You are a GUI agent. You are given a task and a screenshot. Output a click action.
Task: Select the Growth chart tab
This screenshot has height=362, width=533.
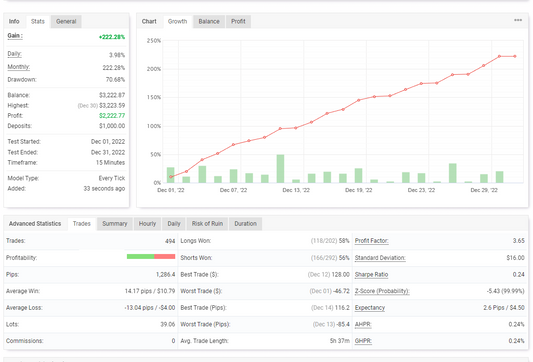tap(177, 21)
